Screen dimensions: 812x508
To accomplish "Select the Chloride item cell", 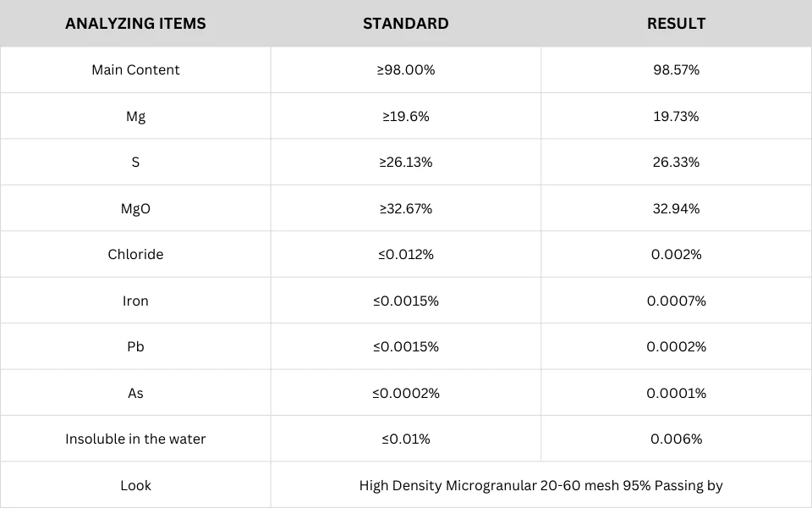I will (x=135, y=255).
